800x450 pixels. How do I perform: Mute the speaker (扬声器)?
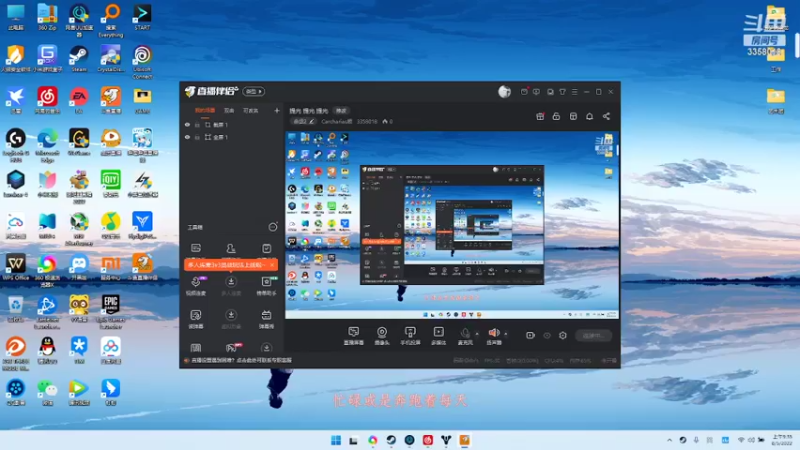coord(493,336)
